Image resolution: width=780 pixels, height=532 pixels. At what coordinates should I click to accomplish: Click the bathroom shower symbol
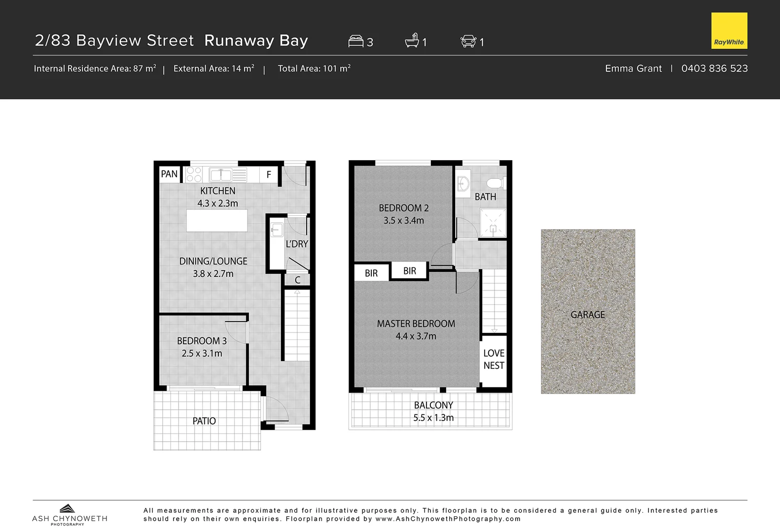493,223
